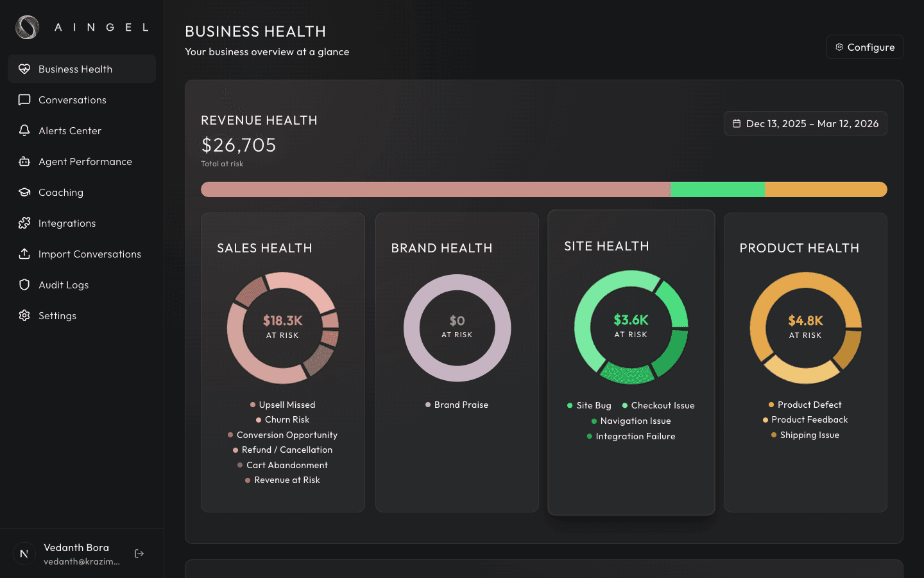Select the Audit Logs shield icon
Image resolution: width=924 pixels, height=578 pixels.
click(24, 285)
